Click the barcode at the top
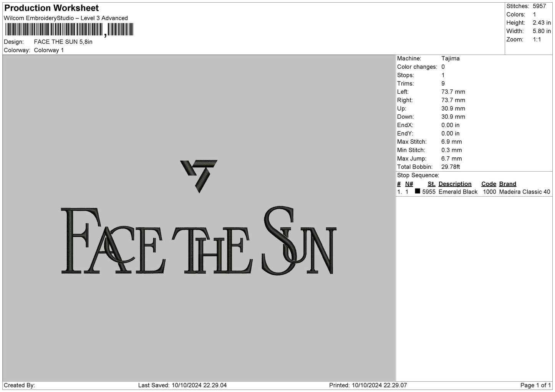The width and height of the screenshot is (555, 392). pyautogui.click(x=69, y=30)
